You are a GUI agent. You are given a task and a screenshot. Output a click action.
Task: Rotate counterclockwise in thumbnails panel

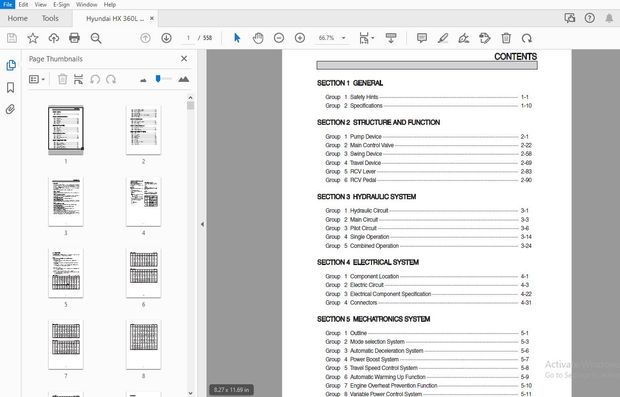pos(95,79)
